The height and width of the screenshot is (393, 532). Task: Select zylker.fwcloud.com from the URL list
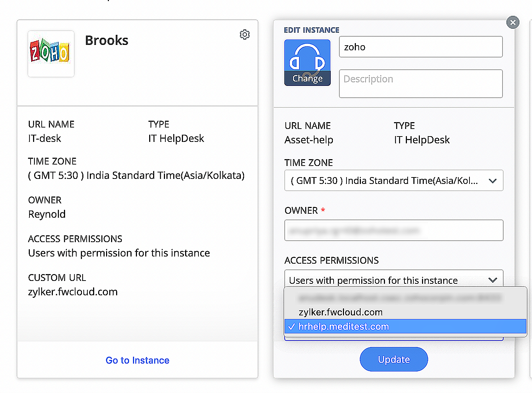[340, 312]
